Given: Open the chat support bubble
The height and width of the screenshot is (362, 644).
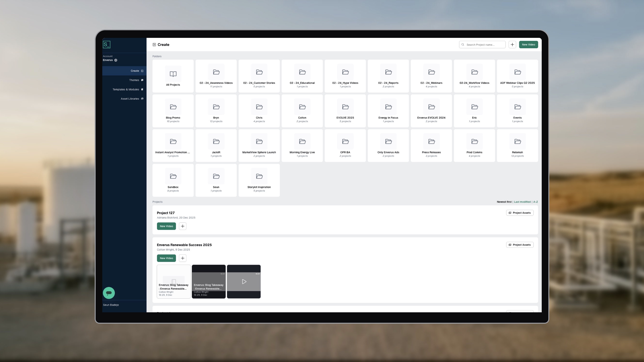Looking at the screenshot, I should pos(109,293).
